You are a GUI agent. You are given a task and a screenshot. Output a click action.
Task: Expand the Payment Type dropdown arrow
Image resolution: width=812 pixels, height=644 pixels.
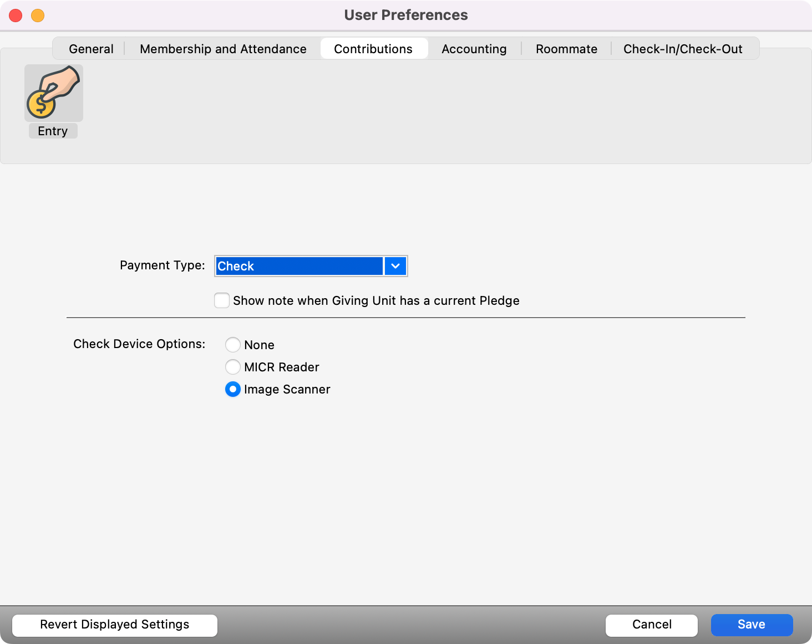tap(395, 266)
